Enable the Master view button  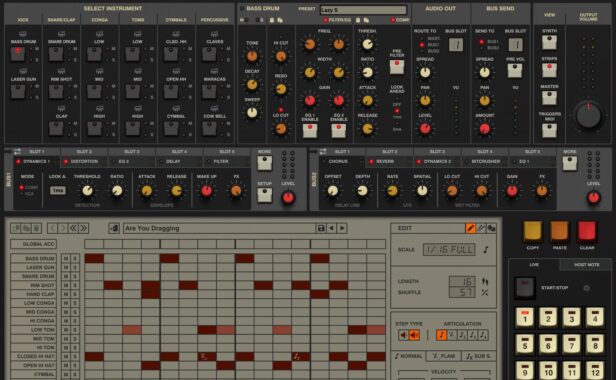click(549, 98)
